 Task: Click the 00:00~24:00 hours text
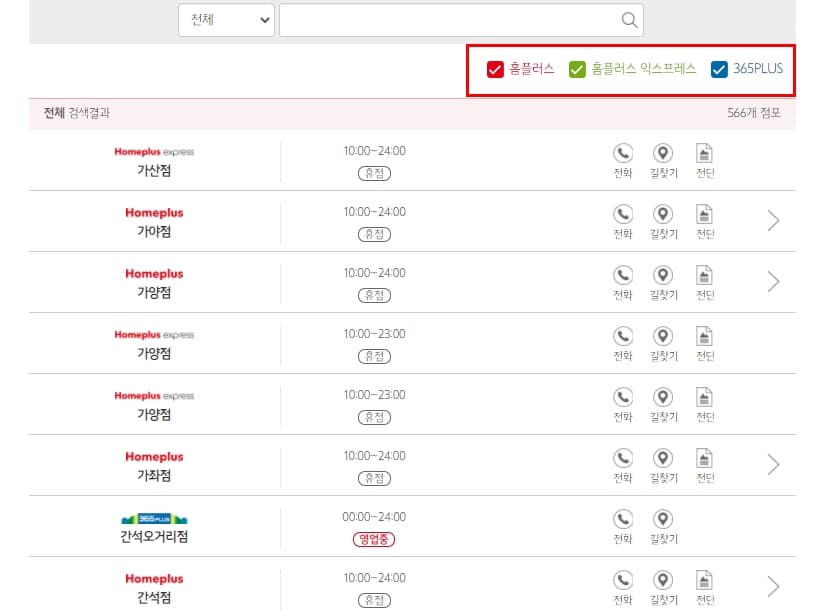pyautogui.click(x=374, y=517)
